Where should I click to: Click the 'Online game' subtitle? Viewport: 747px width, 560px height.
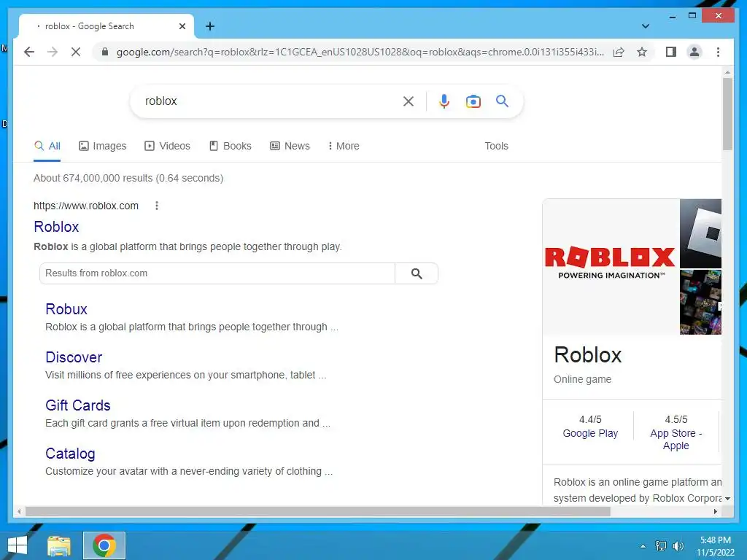[x=582, y=379]
